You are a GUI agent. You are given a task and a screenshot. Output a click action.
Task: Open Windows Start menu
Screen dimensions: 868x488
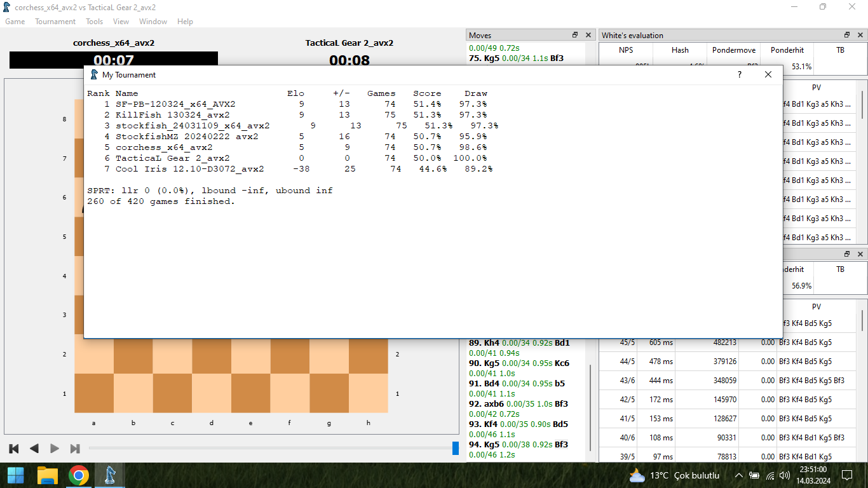coord(15,475)
